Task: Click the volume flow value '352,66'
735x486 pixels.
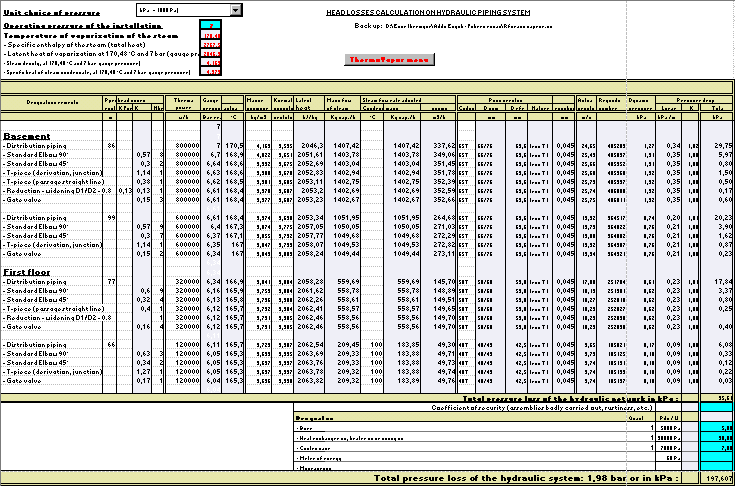Action: point(443,200)
